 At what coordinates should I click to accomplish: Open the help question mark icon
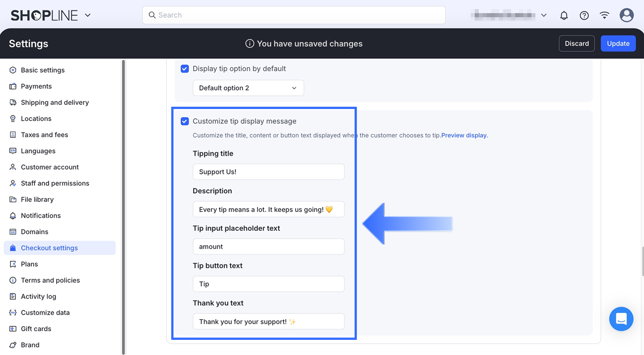(x=584, y=16)
